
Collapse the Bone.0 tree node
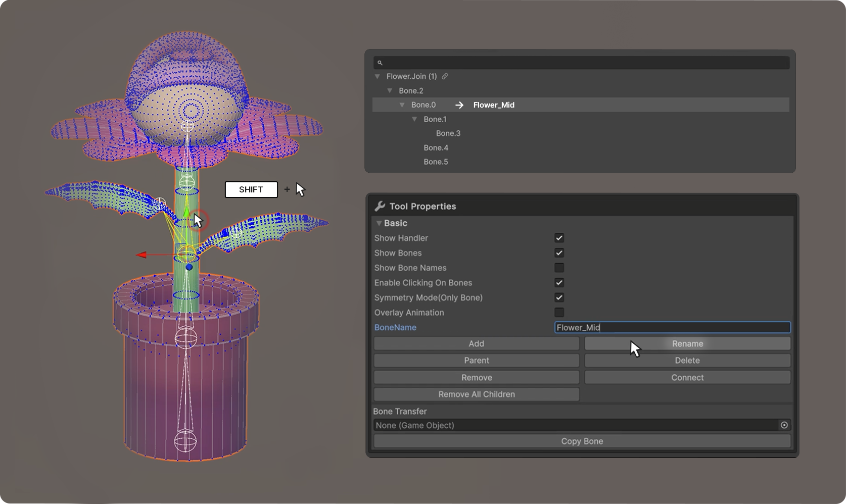(402, 105)
